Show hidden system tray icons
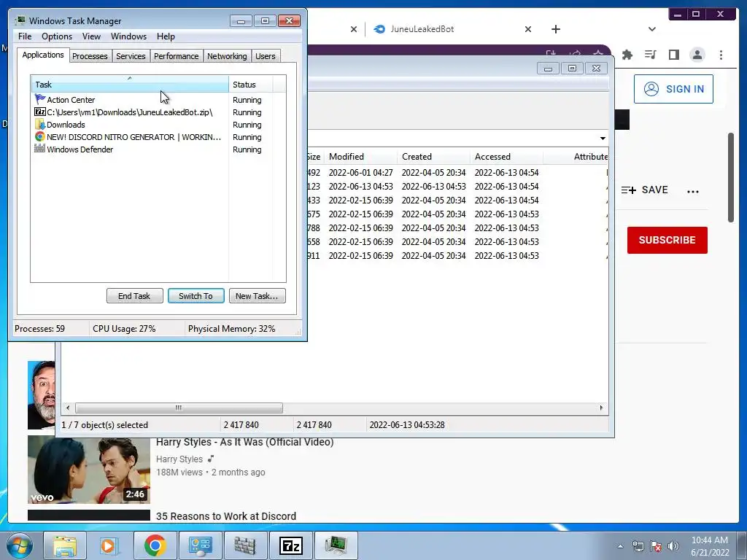Screen dimensions: 747x560 point(620,546)
